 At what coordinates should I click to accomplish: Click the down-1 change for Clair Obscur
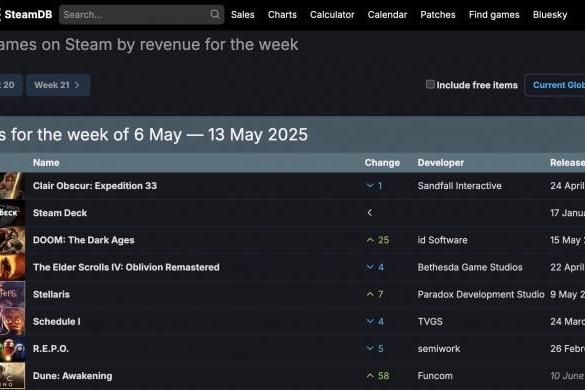click(x=374, y=186)
